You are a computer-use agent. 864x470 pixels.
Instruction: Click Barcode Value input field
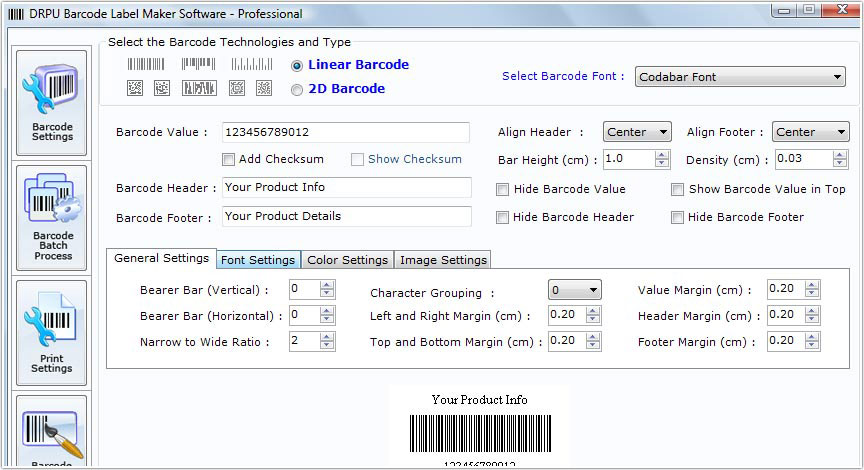[x=345, y=132]
